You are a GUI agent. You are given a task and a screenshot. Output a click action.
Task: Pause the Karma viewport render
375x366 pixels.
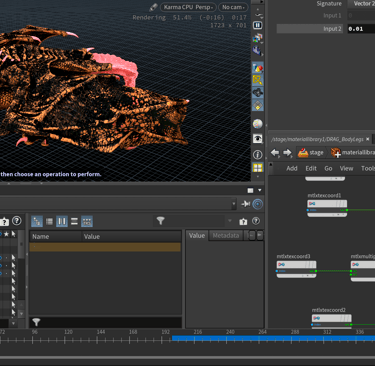257,25
